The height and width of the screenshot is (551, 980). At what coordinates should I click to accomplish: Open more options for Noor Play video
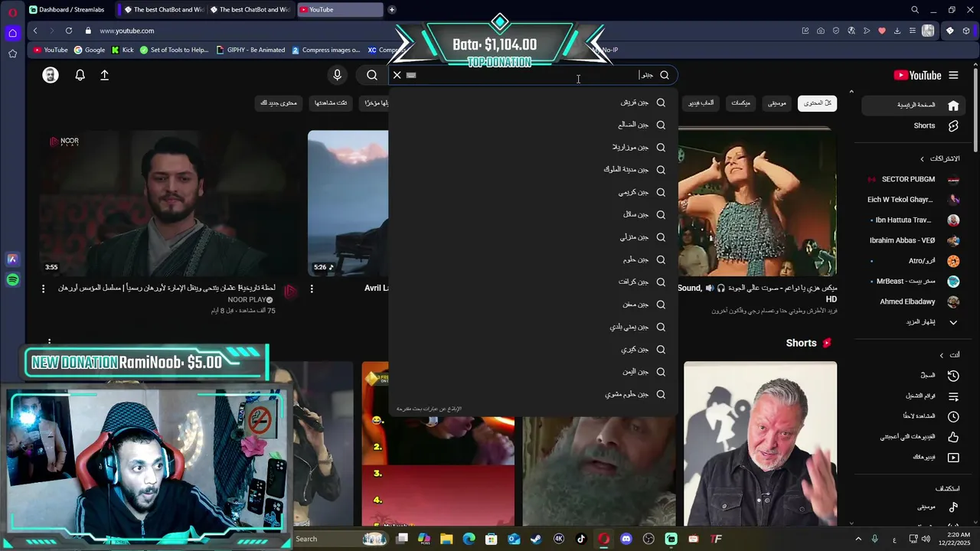click(x=43, y=289)
